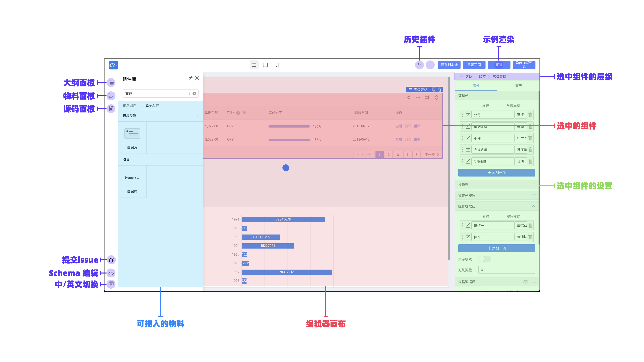Switch language with the 中/英 icon
This screenshot has width=644, height=362.
pyautogui.click(x=111, y=284)
